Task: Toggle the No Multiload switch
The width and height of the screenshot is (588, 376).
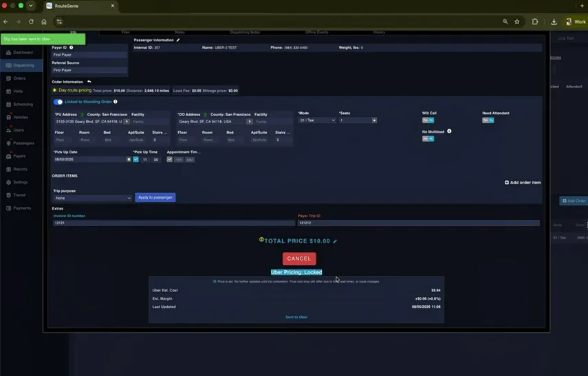Action: click(x=428, y=139)
